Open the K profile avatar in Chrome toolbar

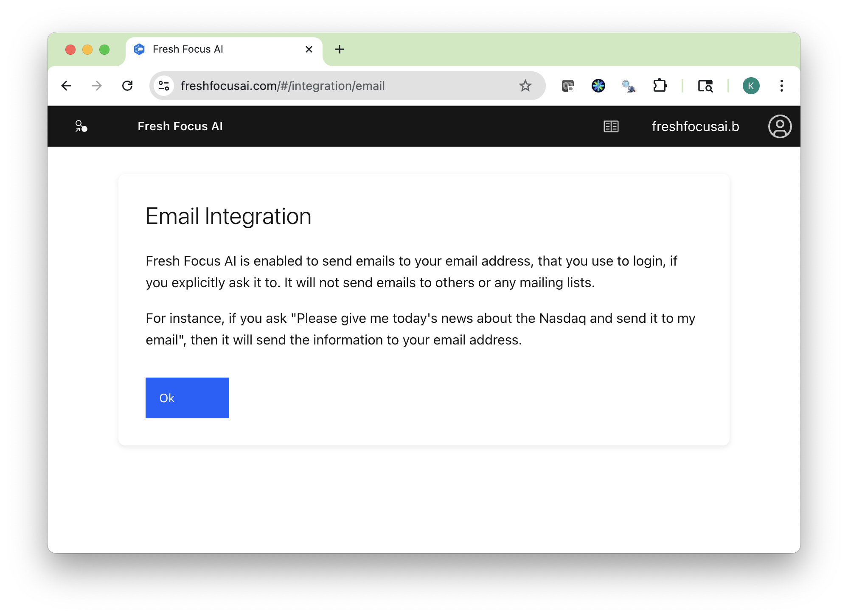coord(751,86)
